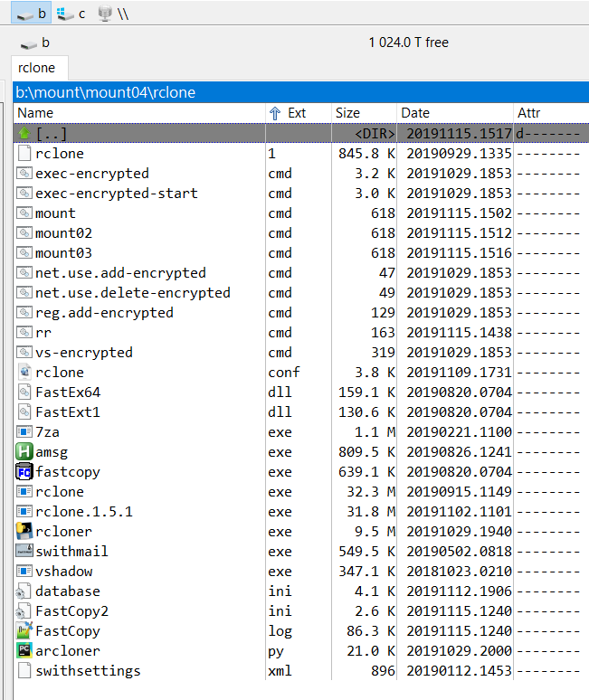Click size 159.1 K of FastEx64
Image resolution: width=589 pixels, height=700 pixels.
(x=366, y=393)
